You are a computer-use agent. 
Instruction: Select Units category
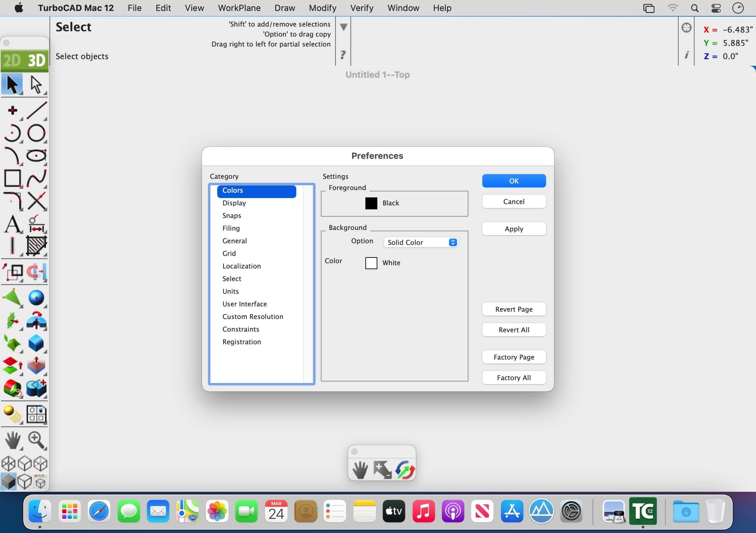pyautogui.click(x=257, y=291)
